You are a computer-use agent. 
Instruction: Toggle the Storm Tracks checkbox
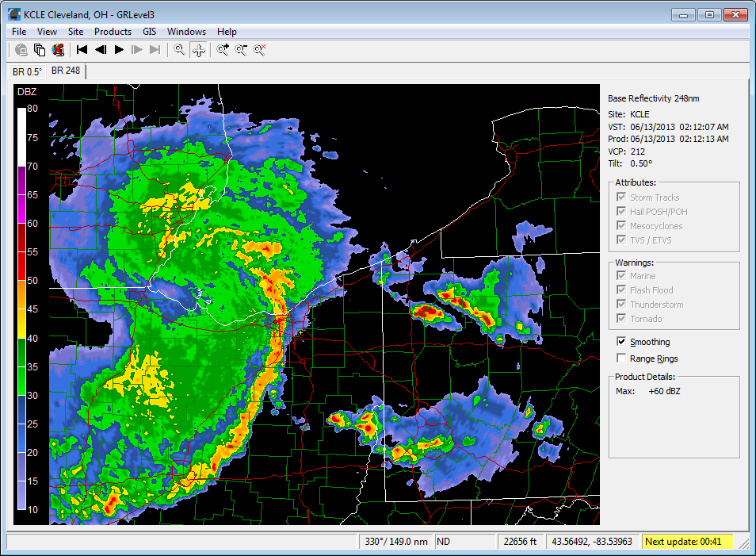[x=621, y=197]
